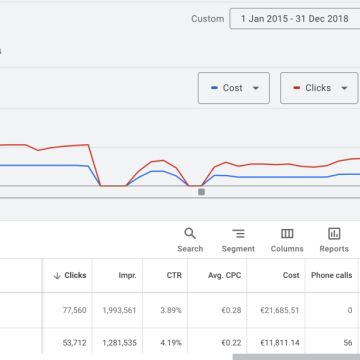Open the date range 1 Jan 2015 - 31 Dec 2018
The width and height of the screenshot is (360, 360).
295,19
